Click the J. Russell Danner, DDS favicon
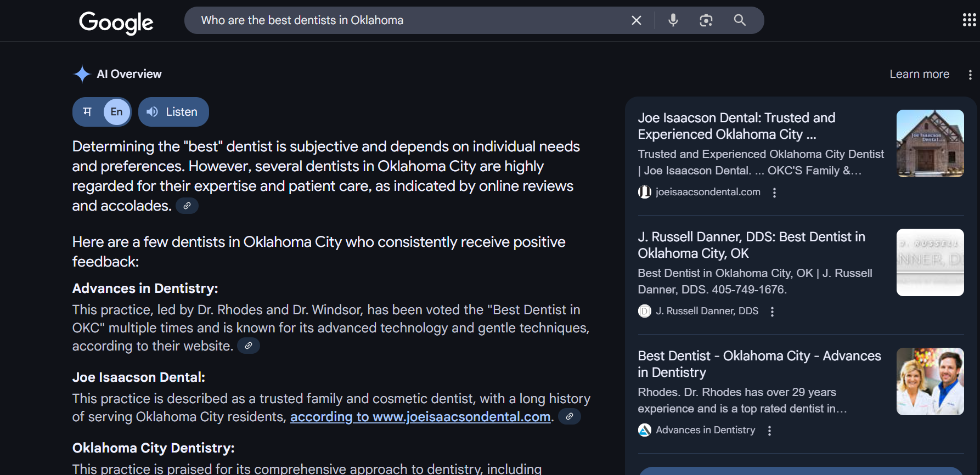The width and height of the screenshot is (980, 475). [645, 311]
